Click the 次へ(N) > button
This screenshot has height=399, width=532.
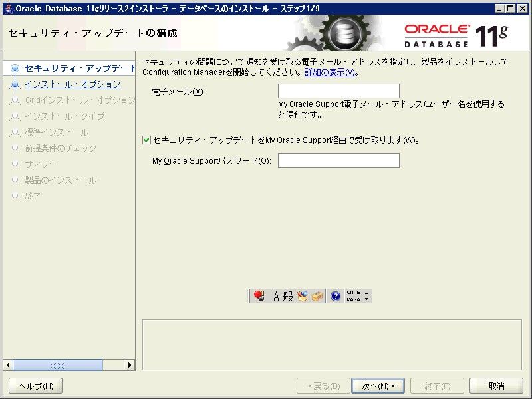click(x=378, y=386)
